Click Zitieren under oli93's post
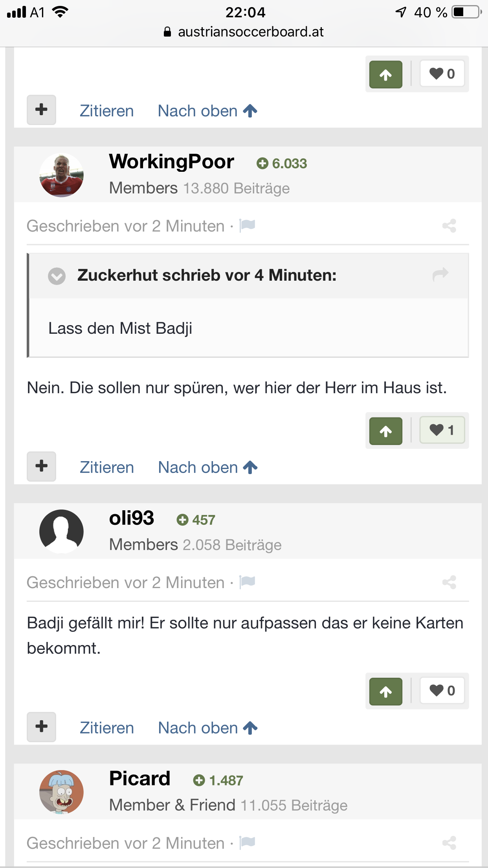 107,728
